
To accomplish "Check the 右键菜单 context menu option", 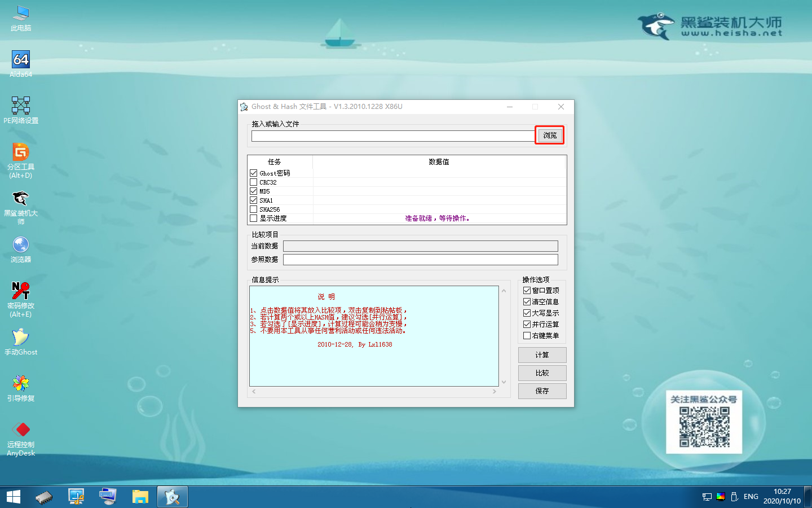I will [526, 335].
